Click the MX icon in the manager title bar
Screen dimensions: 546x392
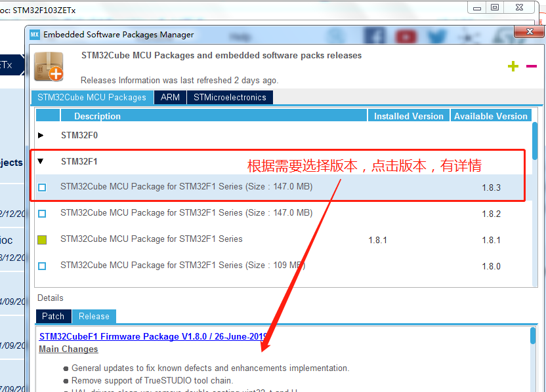(34, 34)
